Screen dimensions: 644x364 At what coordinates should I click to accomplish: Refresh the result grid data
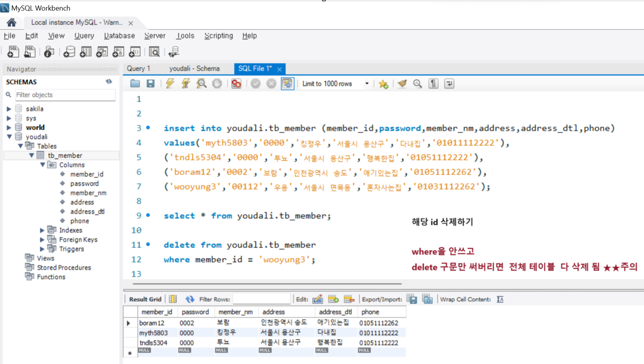[190, 299]
